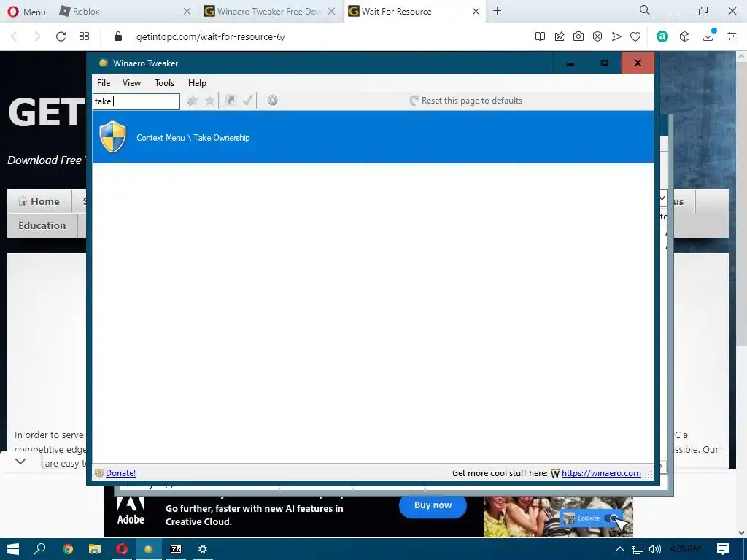Click the green 'a' extension icon
Image resolution: width=747 pixels, height=560 pixels.
click(x=662, y=36)
